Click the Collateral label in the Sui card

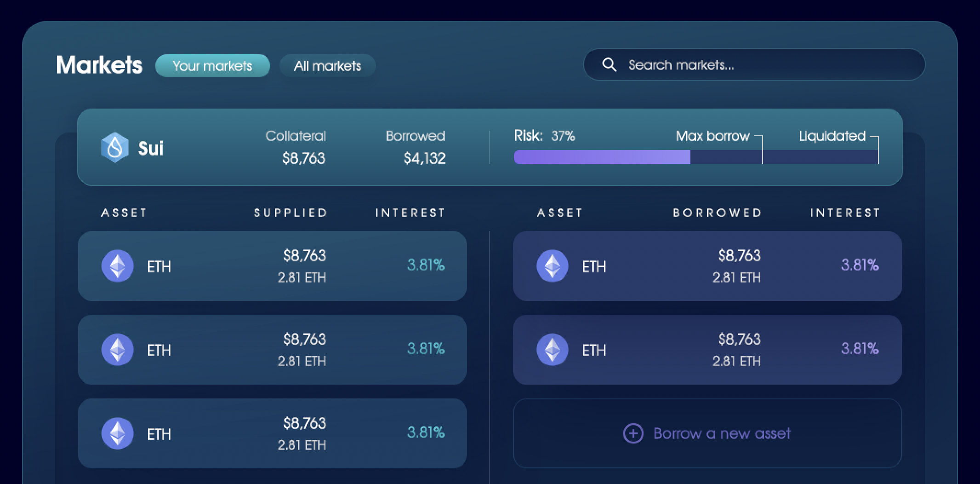click(x=296, y=136)
